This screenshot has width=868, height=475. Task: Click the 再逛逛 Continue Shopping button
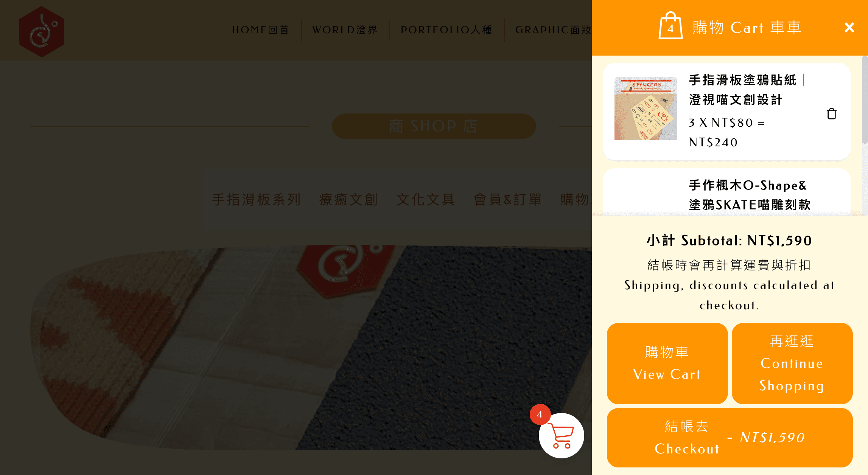[792, 363]
